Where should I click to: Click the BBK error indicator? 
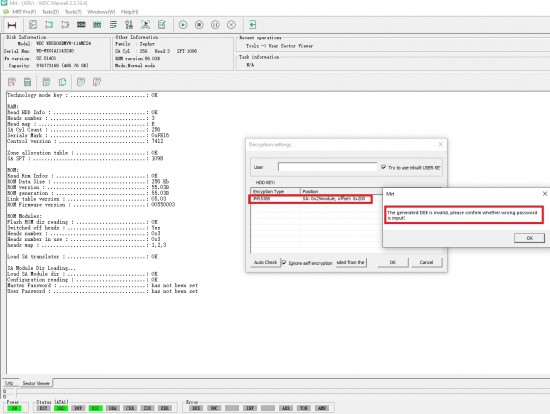(x=196, y=408)
